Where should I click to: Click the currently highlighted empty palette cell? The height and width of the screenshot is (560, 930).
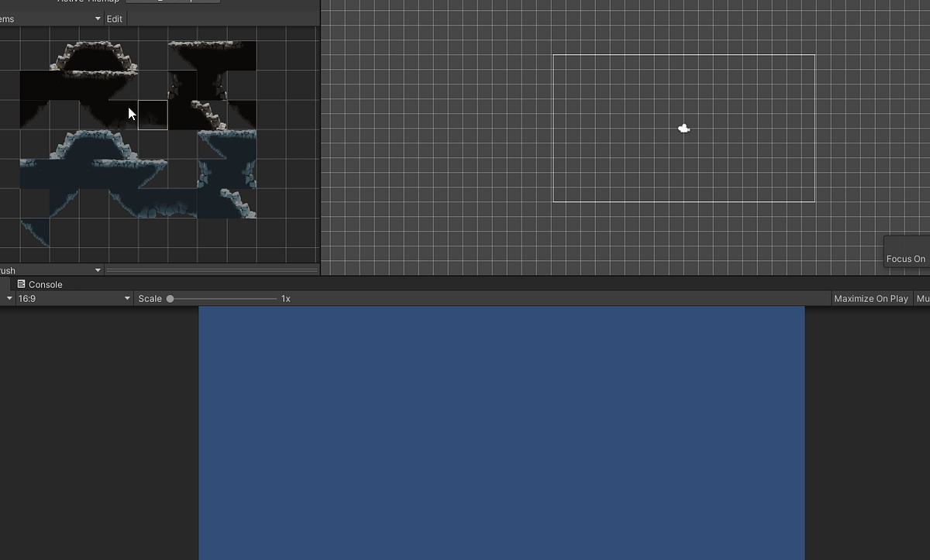pos(153,115)
